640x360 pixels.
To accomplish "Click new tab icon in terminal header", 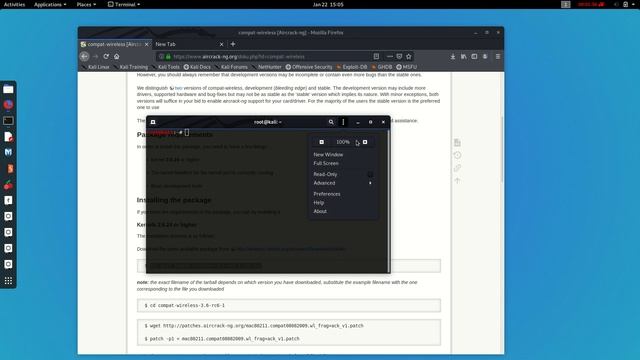I will tap(153, 122).
